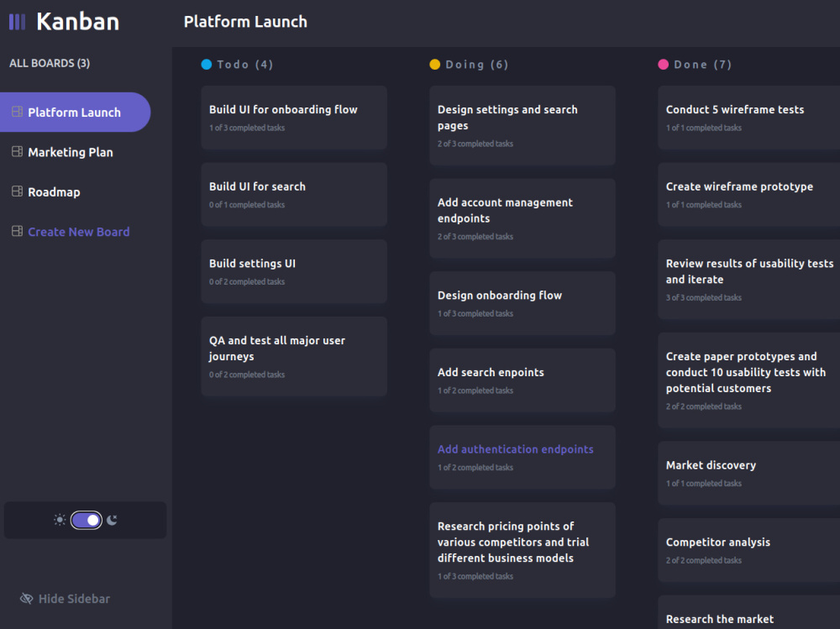
Task: Switch to the Roadmap board
Action: 54,191
